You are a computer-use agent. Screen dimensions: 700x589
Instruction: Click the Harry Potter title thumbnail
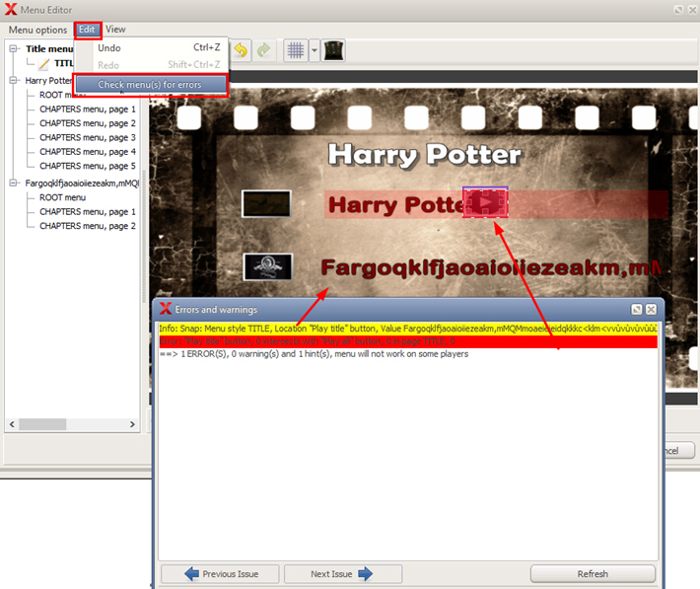click(x=266, y=204)
